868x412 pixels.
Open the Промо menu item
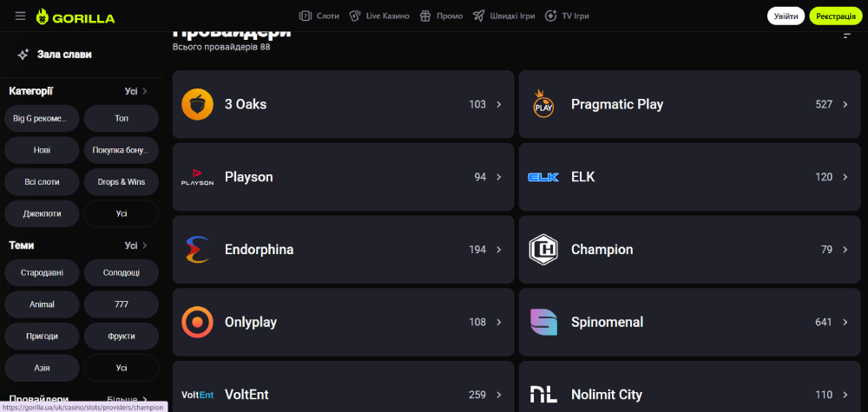tap(441, 16)
